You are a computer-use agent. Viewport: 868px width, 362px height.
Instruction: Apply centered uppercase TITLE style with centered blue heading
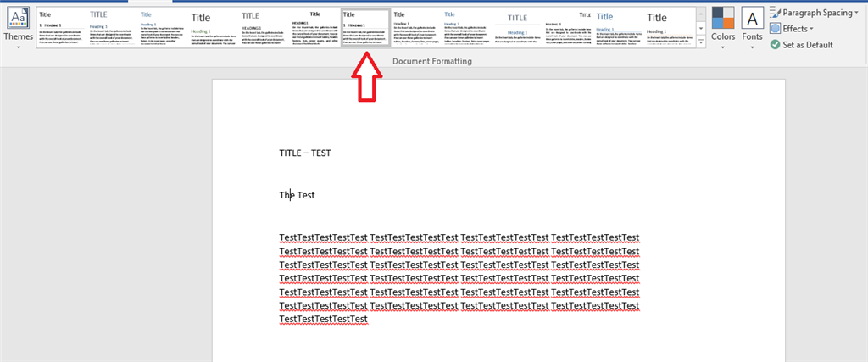[x=517, y=28]
